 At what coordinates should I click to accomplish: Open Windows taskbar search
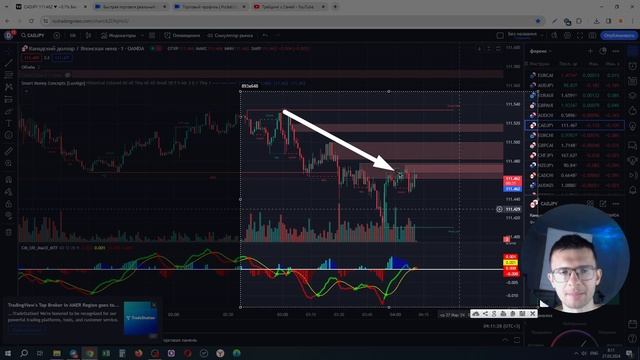tap(24, 353)
